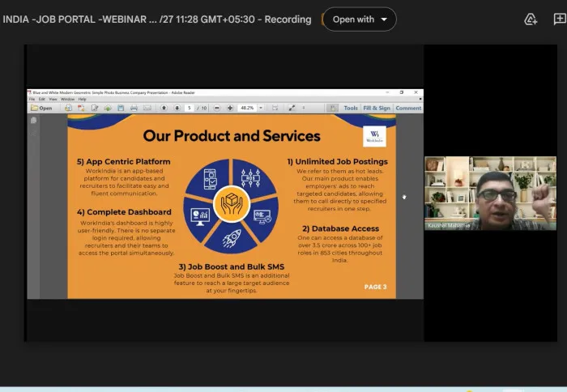This screenshot has width=567, height=392.
Task: Open the File menu
Action: pyautogui.click(x=32, y=99)
